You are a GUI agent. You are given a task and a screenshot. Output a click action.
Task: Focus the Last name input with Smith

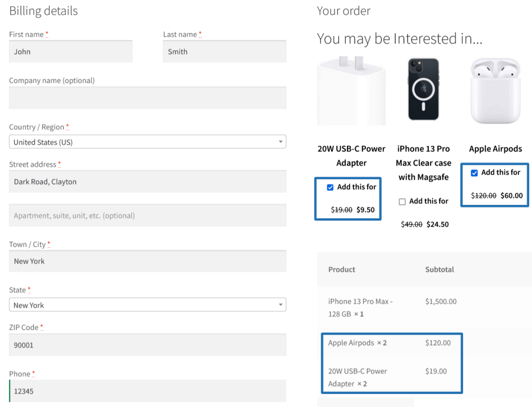click(x=224, y=52)
